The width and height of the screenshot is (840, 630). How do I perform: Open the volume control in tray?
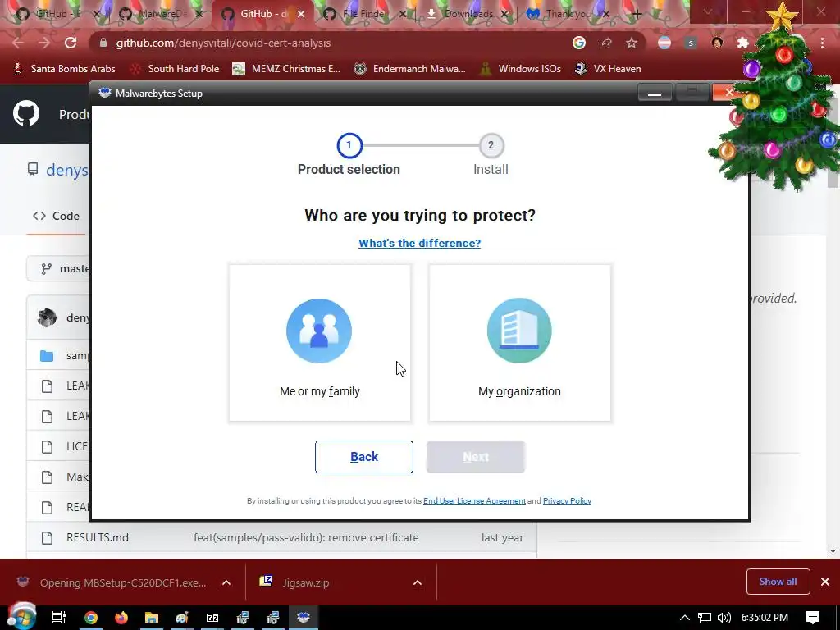point(724,618)
